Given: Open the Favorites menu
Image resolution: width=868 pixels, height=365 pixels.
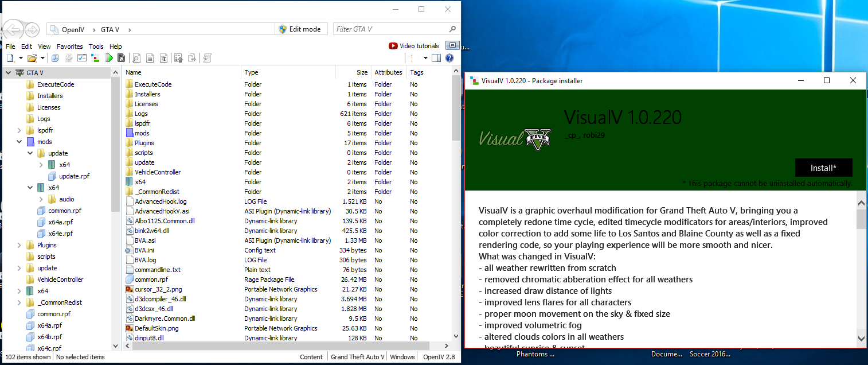Looking at the screenshot, I should pos(69,46).
